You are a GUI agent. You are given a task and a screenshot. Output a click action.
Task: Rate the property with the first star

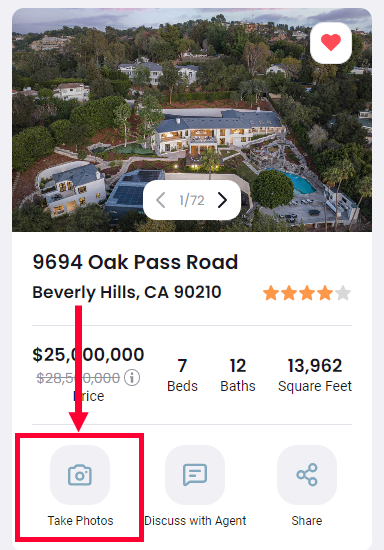271,293
